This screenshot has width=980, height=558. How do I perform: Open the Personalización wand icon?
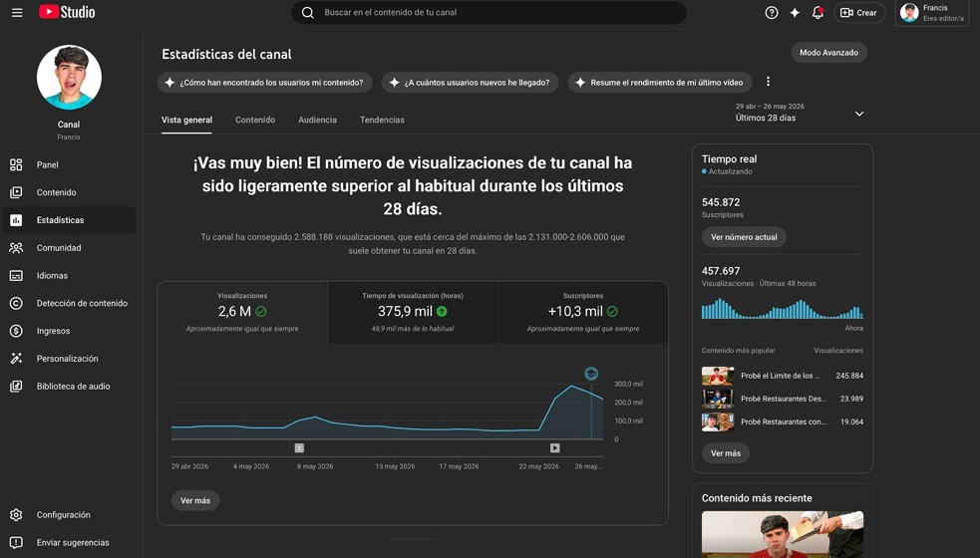(x=16, y=359)
